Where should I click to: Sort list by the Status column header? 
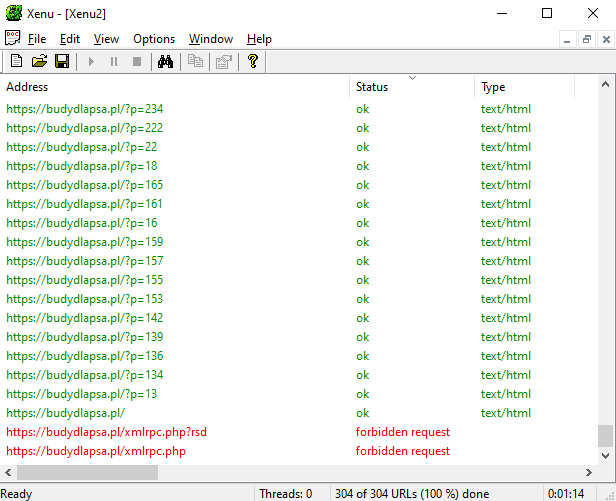click(412, 87)
